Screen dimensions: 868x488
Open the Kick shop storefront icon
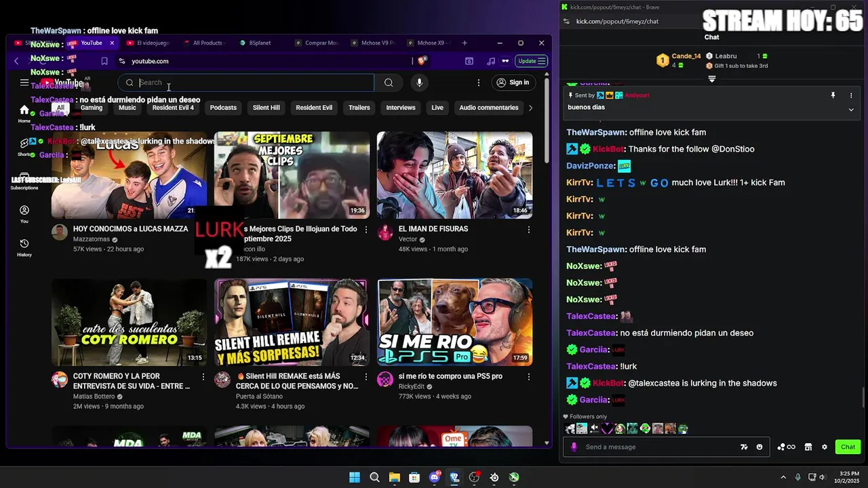tap(808, 447)
